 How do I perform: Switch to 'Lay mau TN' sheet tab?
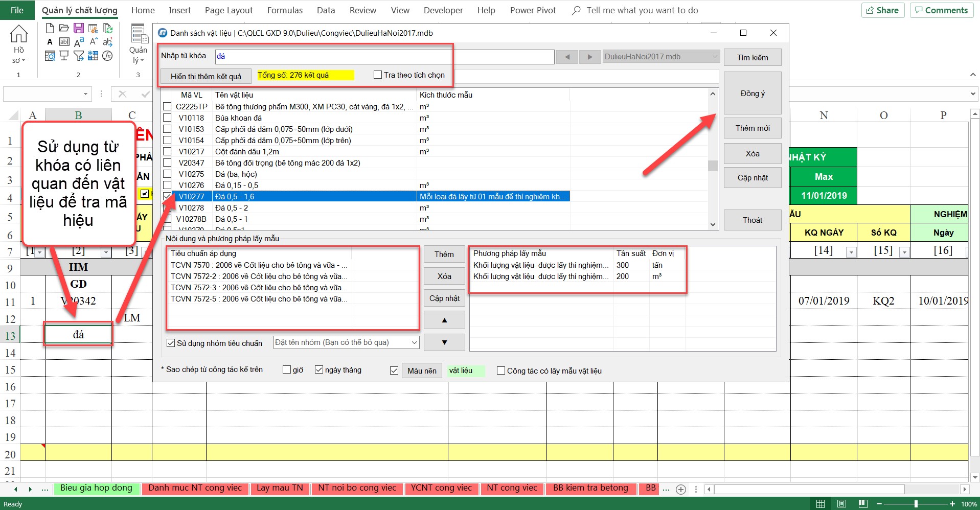[279, 488]
